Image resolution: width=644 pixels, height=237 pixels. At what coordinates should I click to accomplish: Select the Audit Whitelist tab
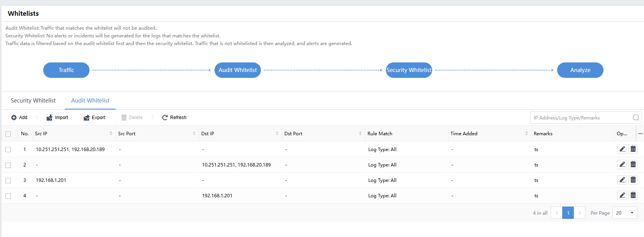90,101
